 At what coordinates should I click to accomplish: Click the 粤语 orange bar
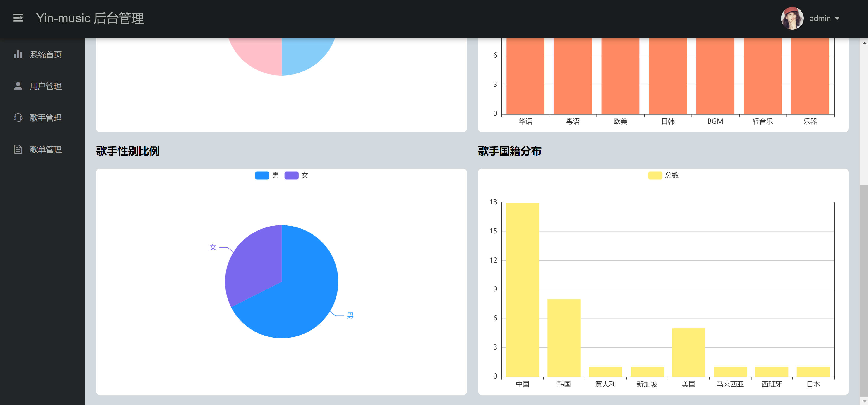(x=573, y=76)
